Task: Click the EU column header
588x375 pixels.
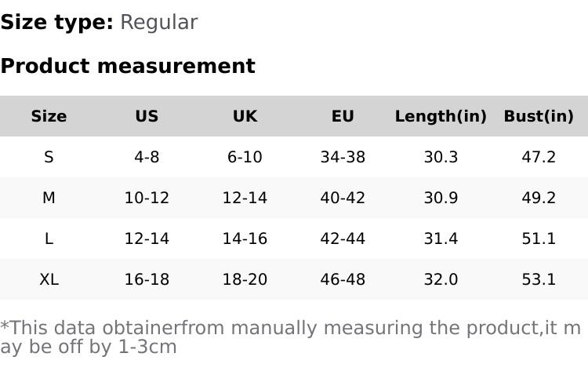Action: pos(343,116)
